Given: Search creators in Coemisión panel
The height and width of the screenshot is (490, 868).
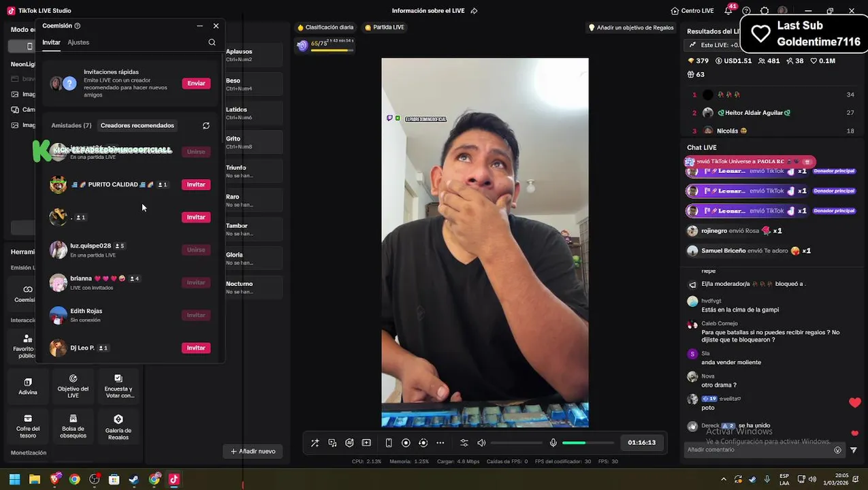Looking at the screenshot, I should coord(212,42).
